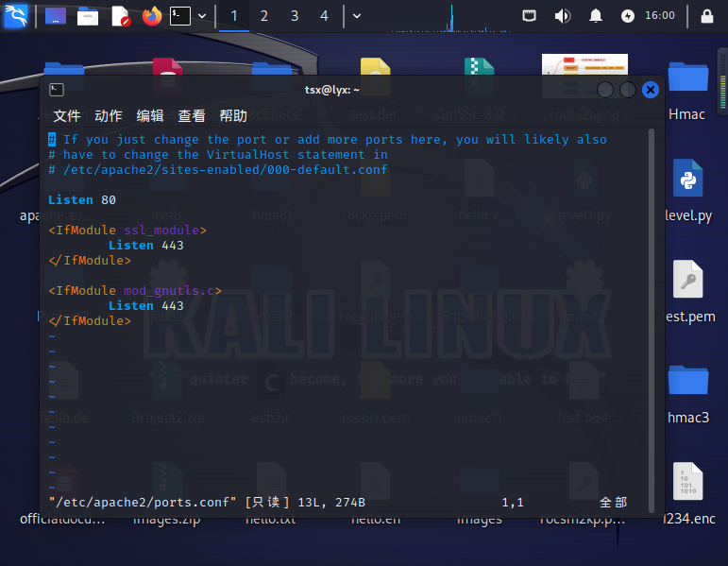Click the terminal window menu icon
The width and height of the screenshot is (728, 566).
pyautogui.click(x=57, y=90)
